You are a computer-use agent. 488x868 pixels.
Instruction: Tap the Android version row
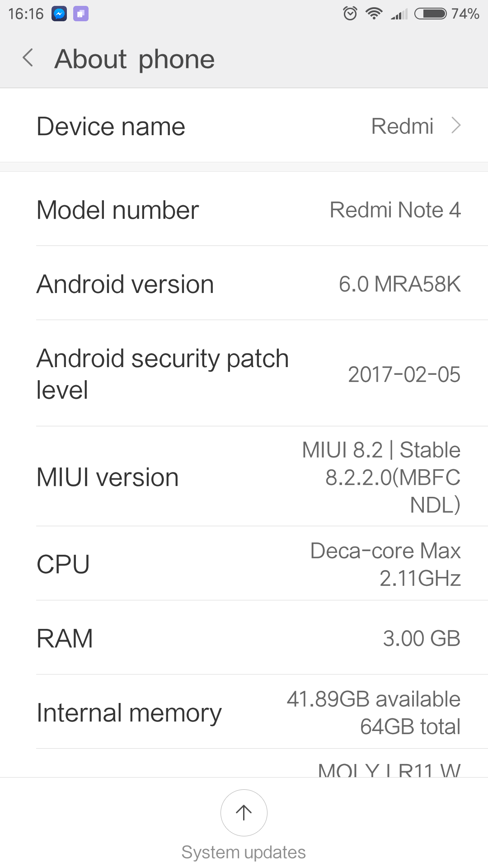click(244, 284)
